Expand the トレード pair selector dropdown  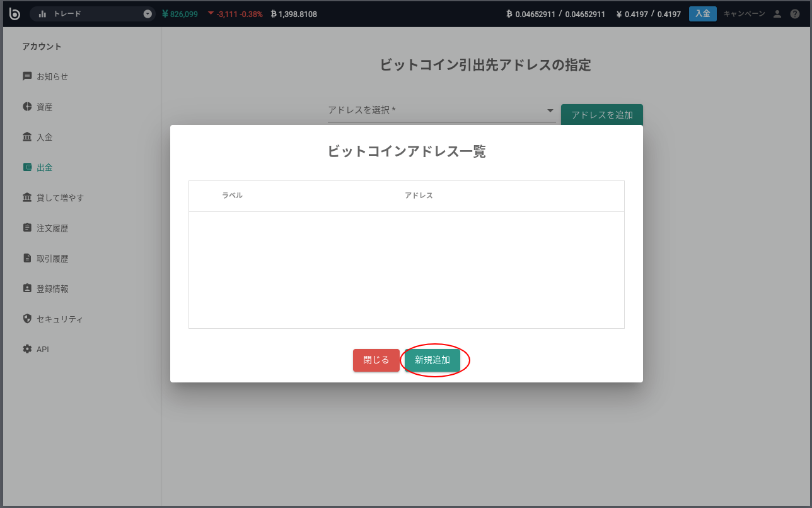(148, 14)
